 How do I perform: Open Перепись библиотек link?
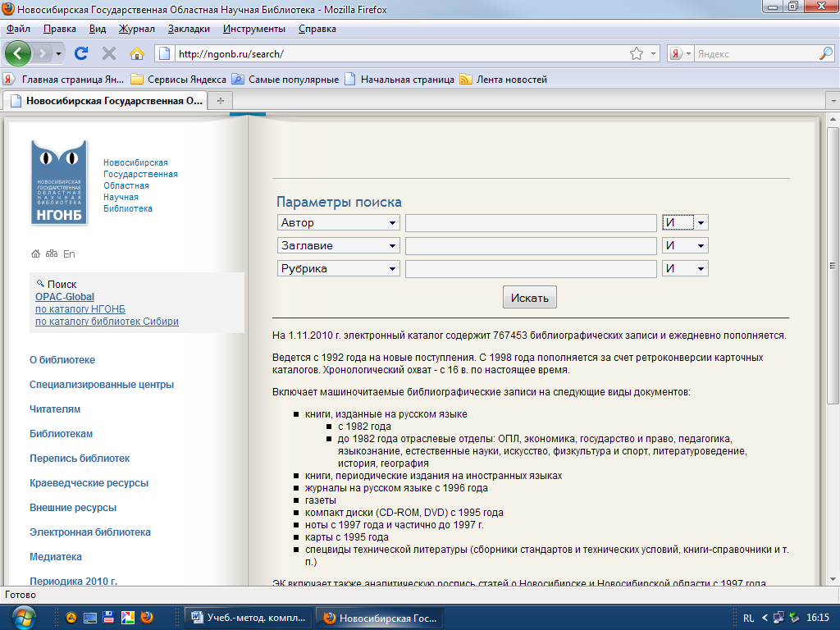pyautogui.click(x=80, y=459)
